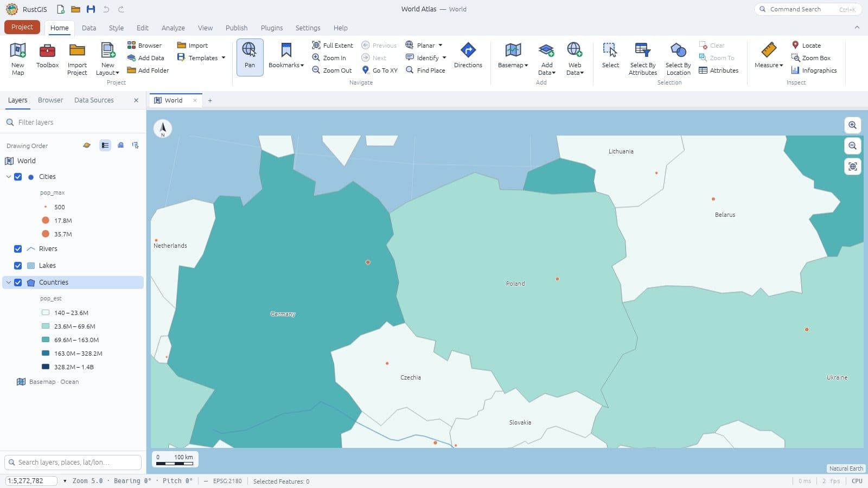The image size is (868, 488).
Task: Click the New Map icon
Action: click(18, 50)
